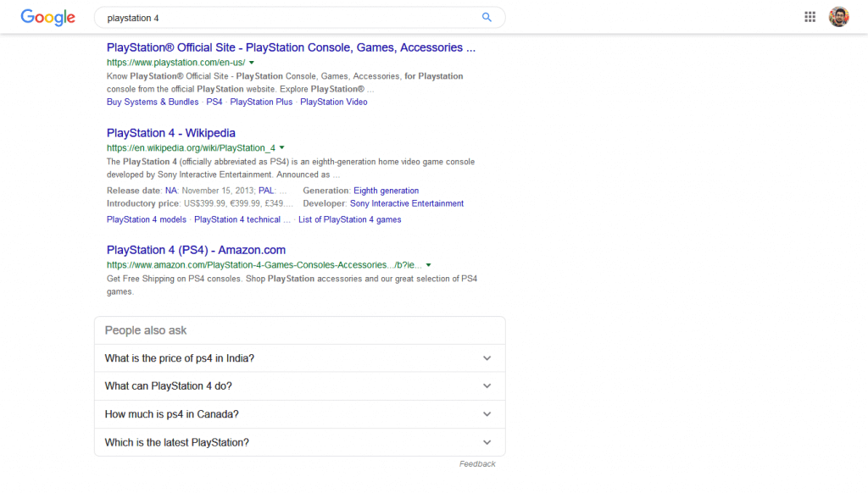868x493 pixels.
Task: Click the search box containing playstation 4
Action: tap(299, 18)
